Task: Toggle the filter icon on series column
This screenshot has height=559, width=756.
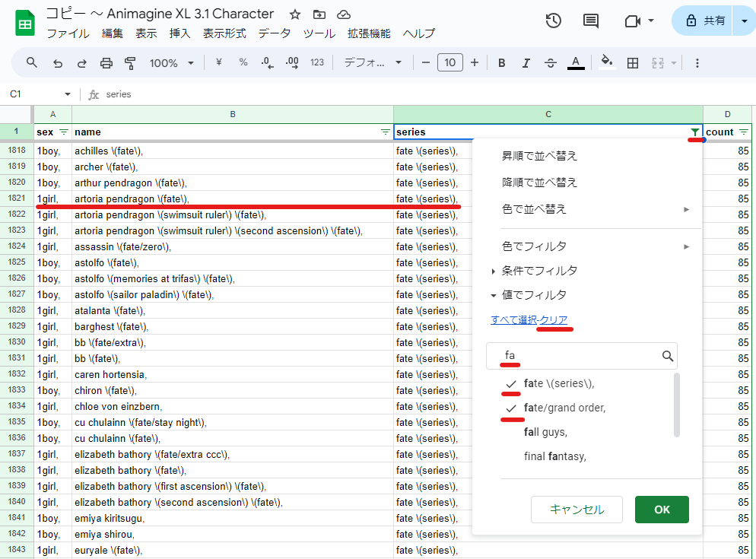Action: pos(694,132)
